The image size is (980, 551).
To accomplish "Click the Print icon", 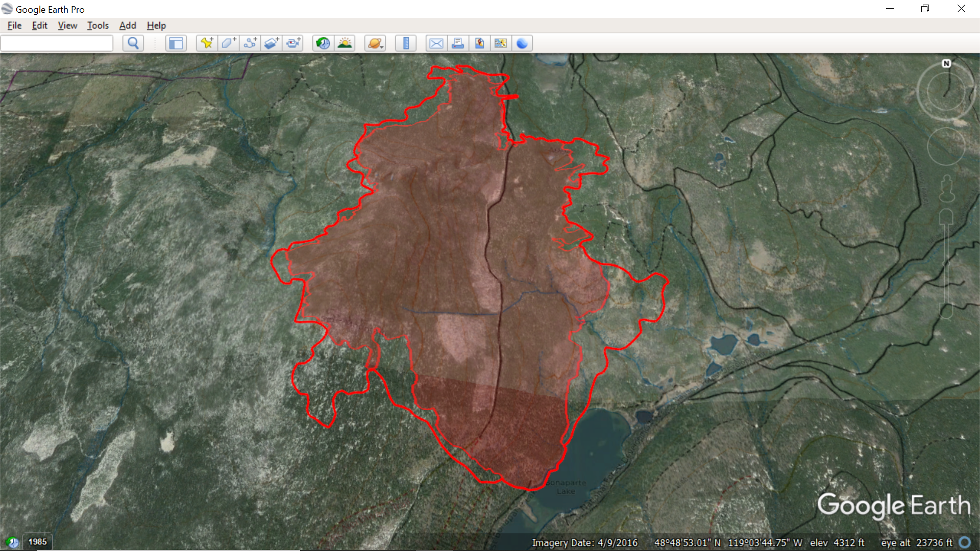I will tap(458, 43).
